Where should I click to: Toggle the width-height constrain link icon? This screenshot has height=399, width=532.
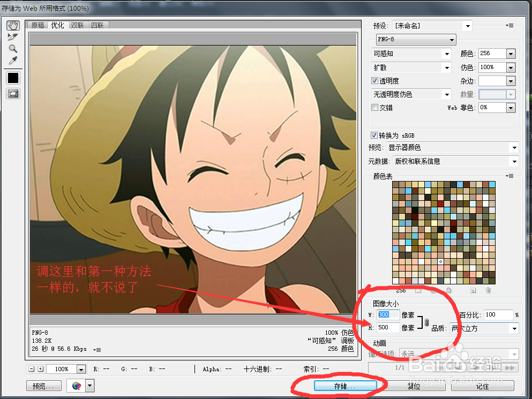427,322
